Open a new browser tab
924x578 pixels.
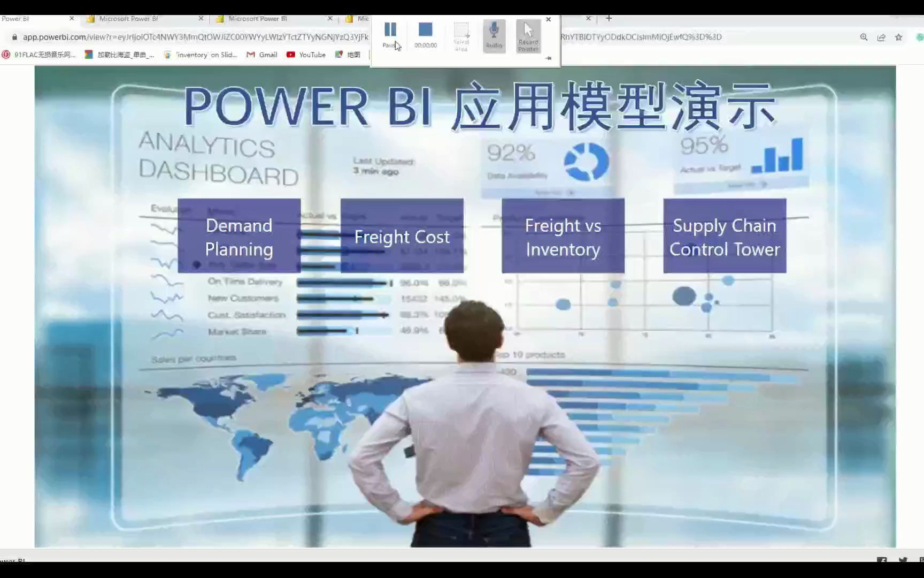click(x=609, y=18)
